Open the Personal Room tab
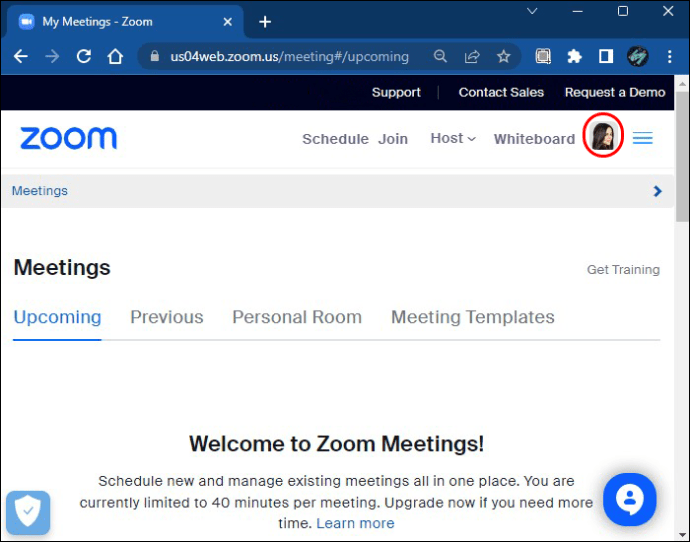The height and width of the screenshot is (542, 690). pyautogui.click(x=297, y=317)
